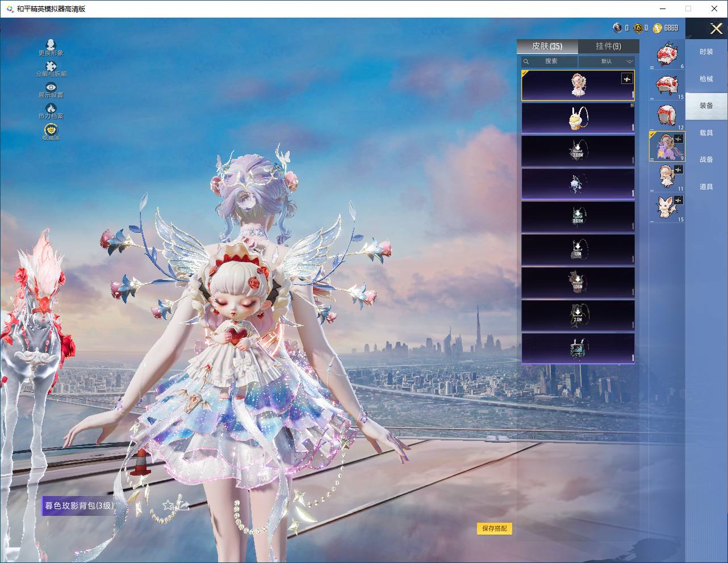Open the 收藏家 collector badge icon
This screenshot has height=563, width=728.
(51, 132)
